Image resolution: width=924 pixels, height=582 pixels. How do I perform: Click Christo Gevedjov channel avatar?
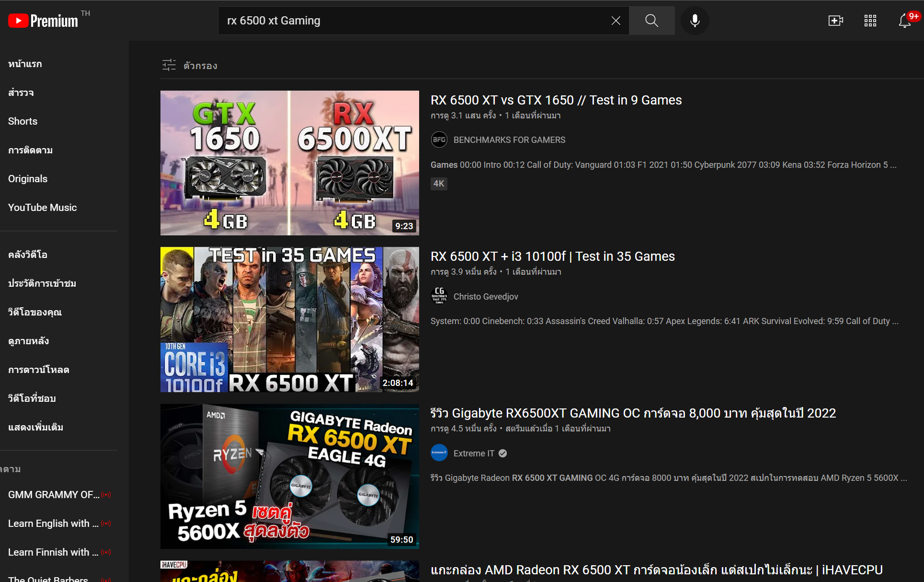tap(439, 296)
